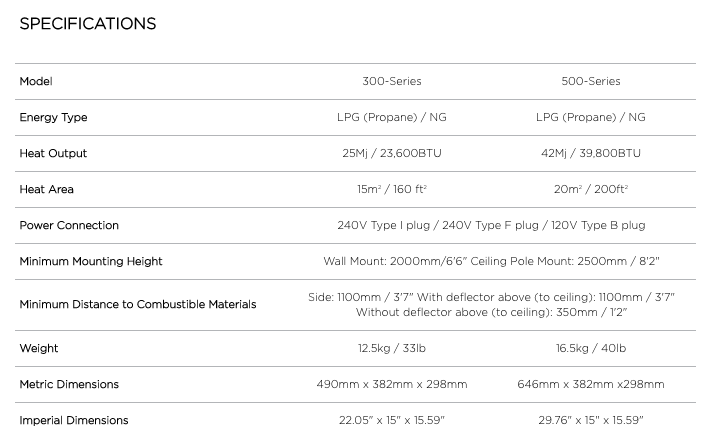Click the Model row label
The height and width of the screenshot is (446, 718).
[36, 81]
